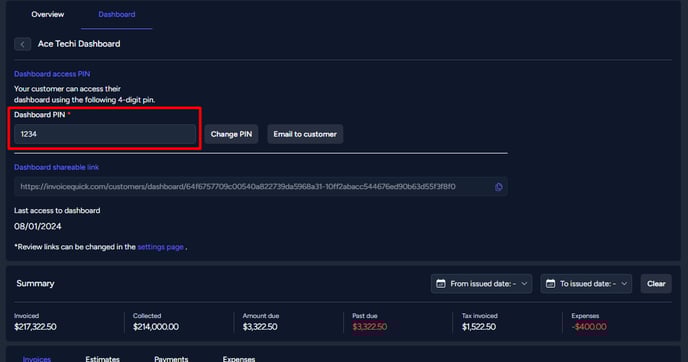Select the last access date 08/01/2024

tap(38, 226)
